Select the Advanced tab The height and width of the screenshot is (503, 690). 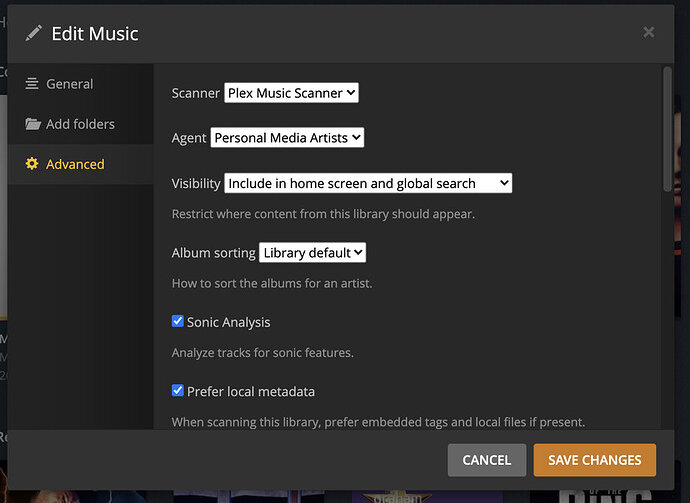point(75,164)
